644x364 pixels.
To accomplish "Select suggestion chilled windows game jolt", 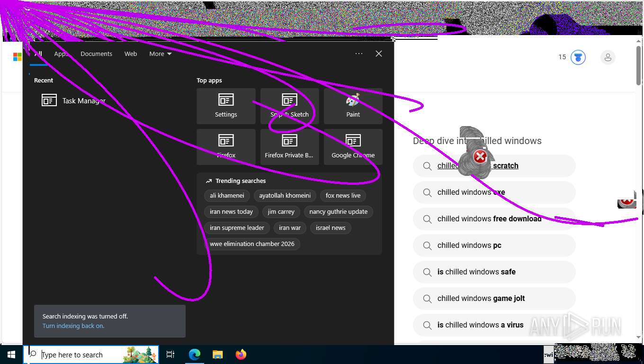I will click(x=494, y=299).
